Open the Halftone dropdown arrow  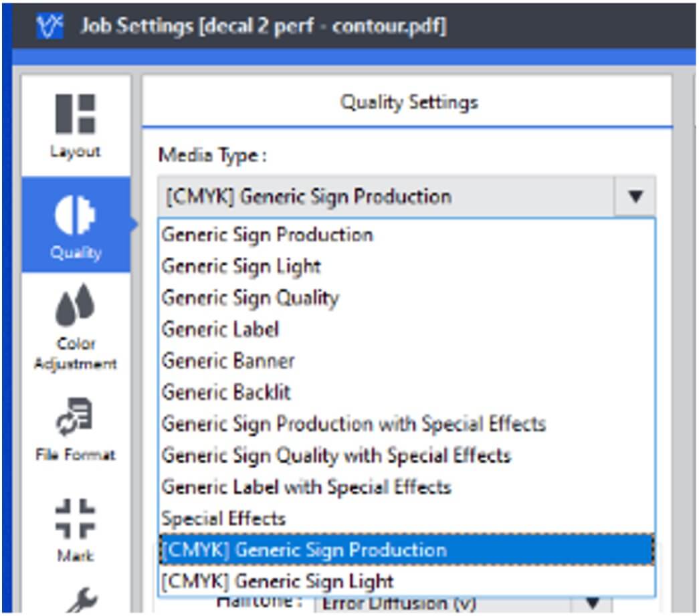click(593, 603)
